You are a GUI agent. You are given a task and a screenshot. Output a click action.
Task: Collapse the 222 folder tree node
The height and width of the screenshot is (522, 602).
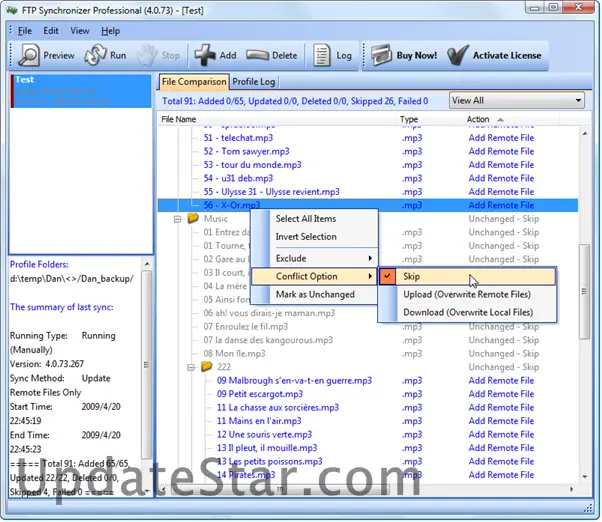click(x=191, y=367)
